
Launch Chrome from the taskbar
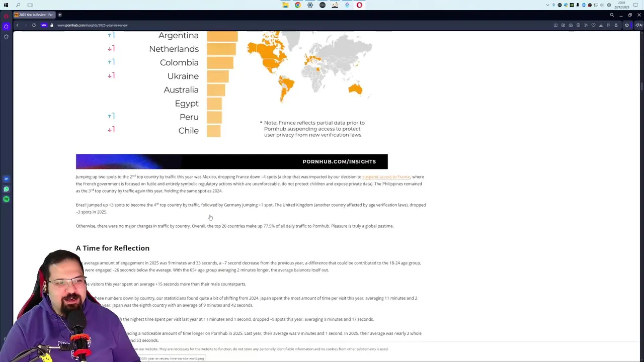298,5
